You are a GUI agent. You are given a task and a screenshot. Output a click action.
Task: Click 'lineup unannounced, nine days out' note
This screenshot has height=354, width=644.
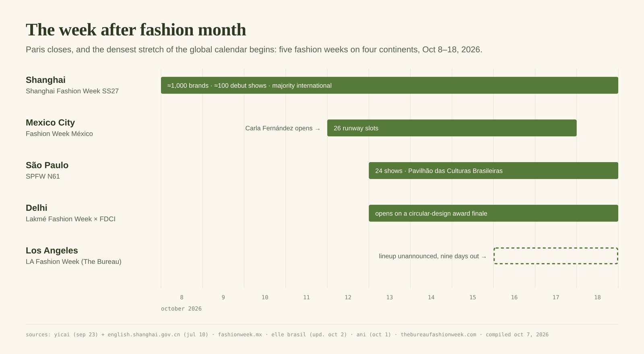433,256
